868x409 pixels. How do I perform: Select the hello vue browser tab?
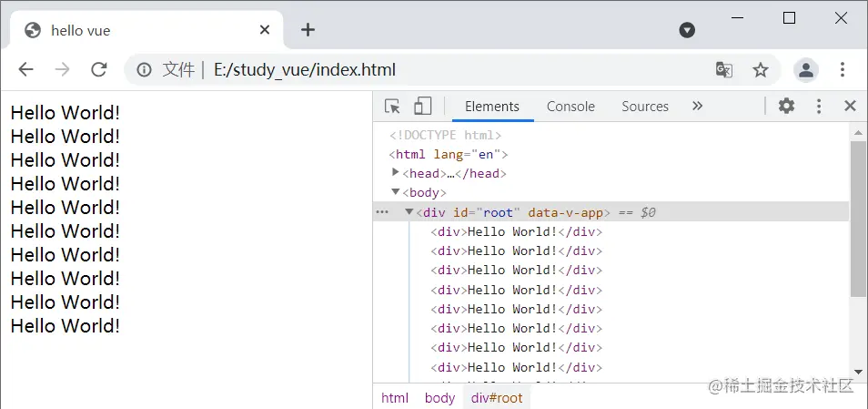tap(146, 30)
